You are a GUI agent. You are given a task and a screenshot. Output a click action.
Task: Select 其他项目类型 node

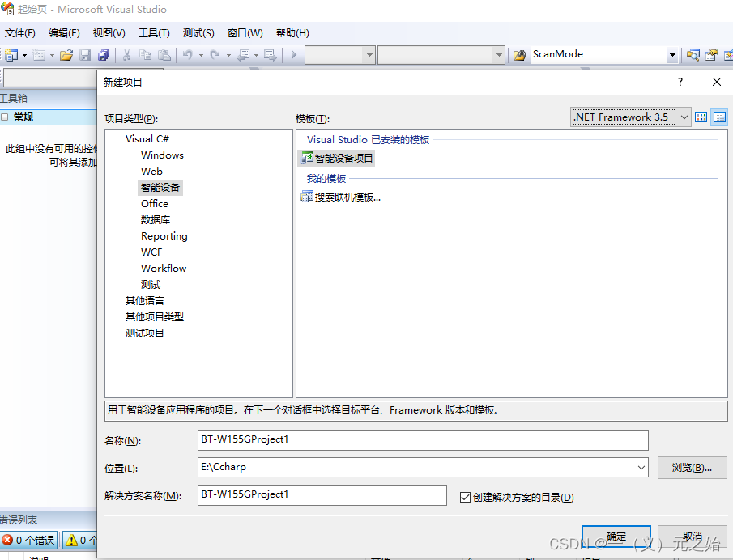pyautogui.click(x=154, y=316)
